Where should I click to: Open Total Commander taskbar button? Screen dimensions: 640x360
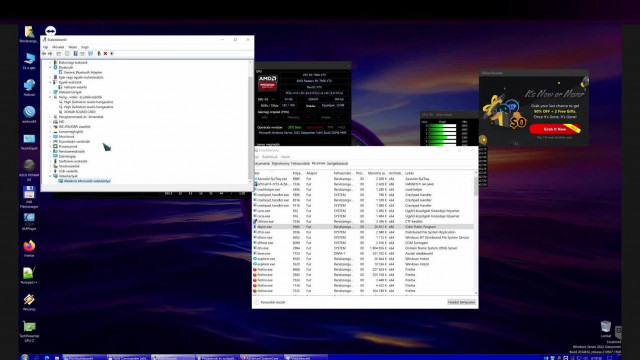tap(128, 358)
